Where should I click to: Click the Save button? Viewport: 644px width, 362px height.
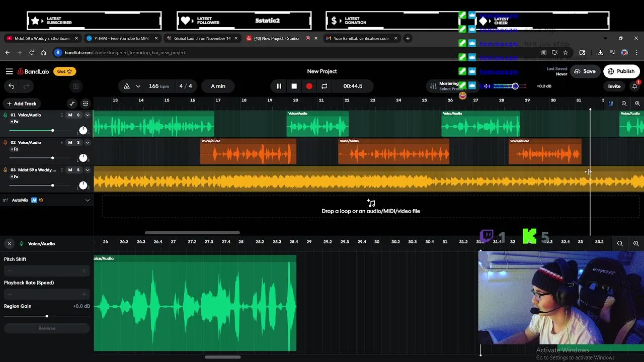click(x=585, y=71)
